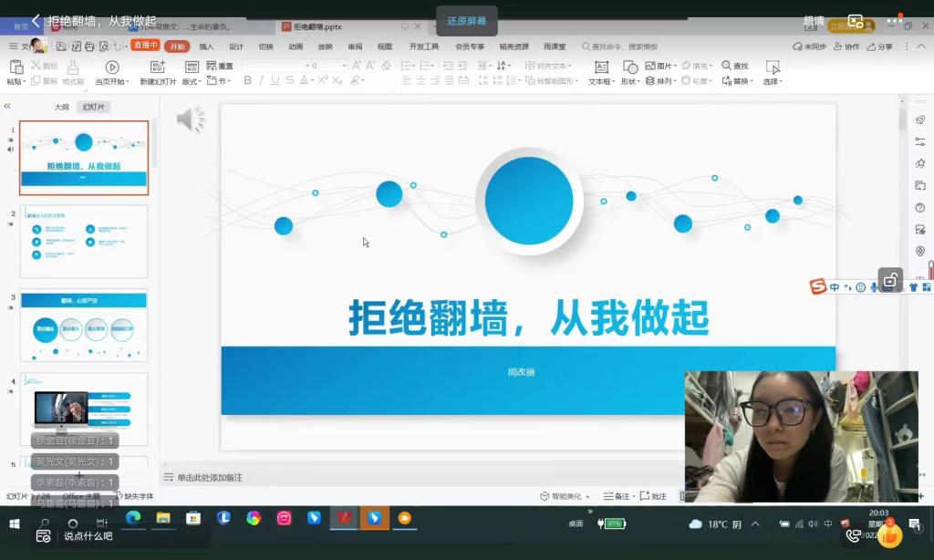
Task: Click the Smart Beautify (智能美化) button
Action: pyautogui.click(x=565, y=496)
